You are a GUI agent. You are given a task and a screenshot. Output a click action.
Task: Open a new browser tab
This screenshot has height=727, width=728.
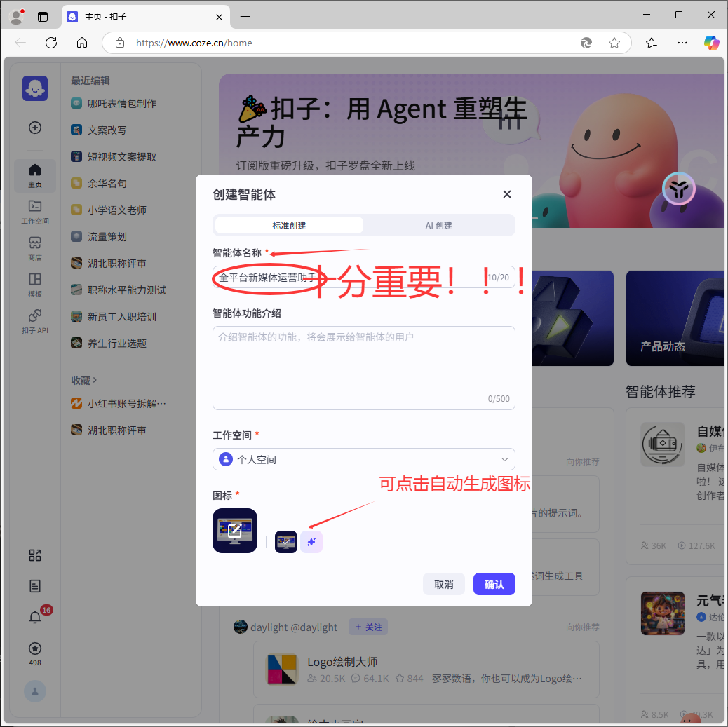(245, 17)
